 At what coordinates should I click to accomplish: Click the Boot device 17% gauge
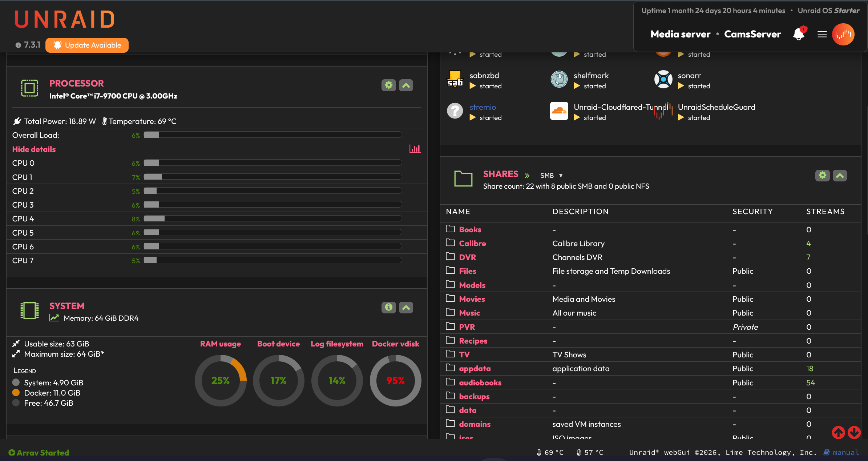pos(279,381)
